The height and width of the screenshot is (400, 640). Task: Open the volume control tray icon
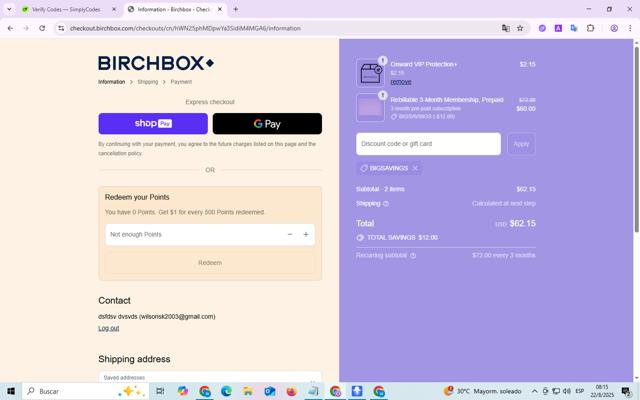(x=567, y=391)
